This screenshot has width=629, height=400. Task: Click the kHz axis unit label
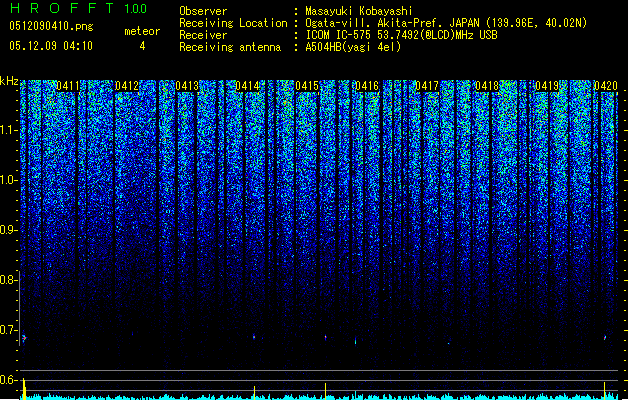click(9, 81)
